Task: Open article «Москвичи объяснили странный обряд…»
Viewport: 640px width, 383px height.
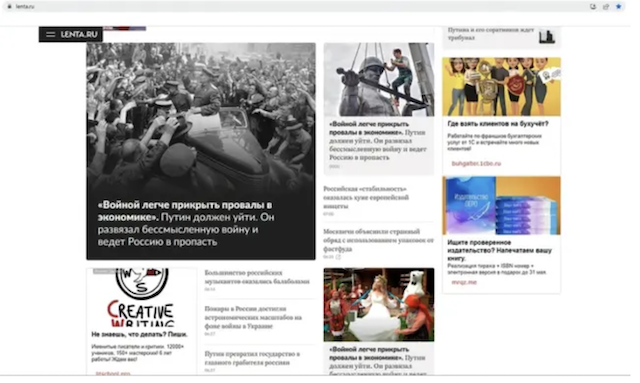Action: 378,240
